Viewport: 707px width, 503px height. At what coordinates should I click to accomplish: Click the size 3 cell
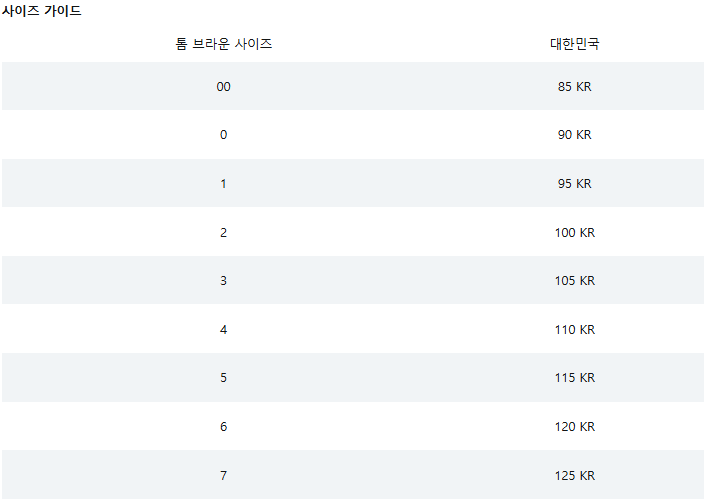[224, 281]
